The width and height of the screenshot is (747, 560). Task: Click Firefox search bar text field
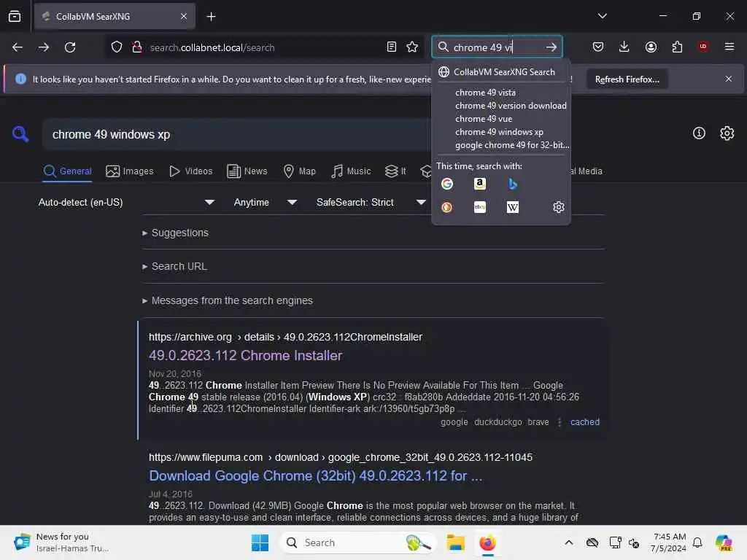coord(497,47)
